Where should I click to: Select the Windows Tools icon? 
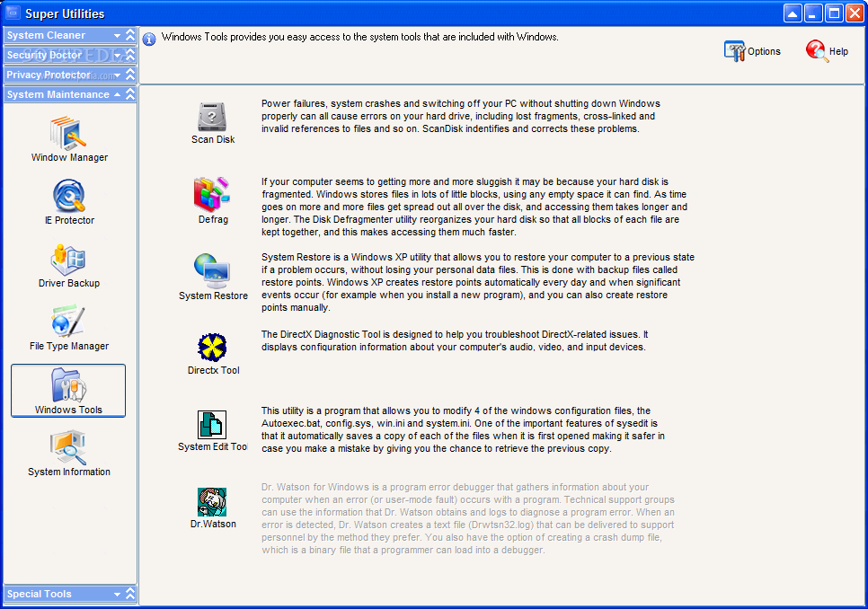coord(68,385)
